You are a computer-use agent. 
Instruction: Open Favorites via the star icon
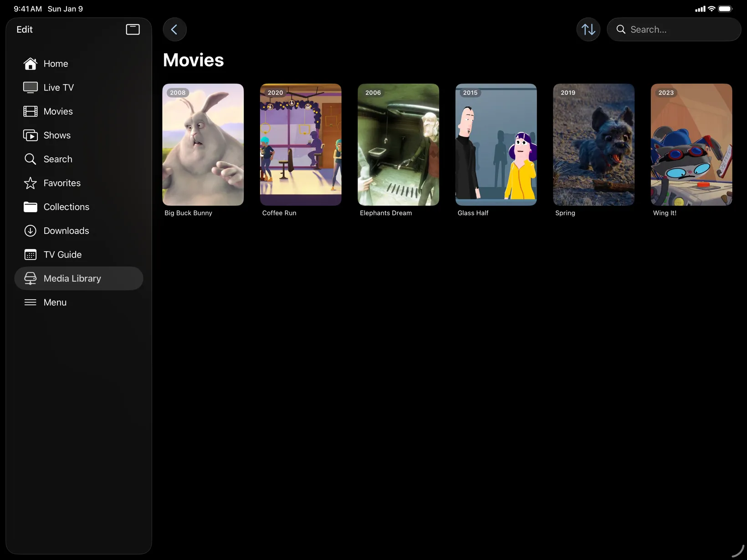[30, 183]
